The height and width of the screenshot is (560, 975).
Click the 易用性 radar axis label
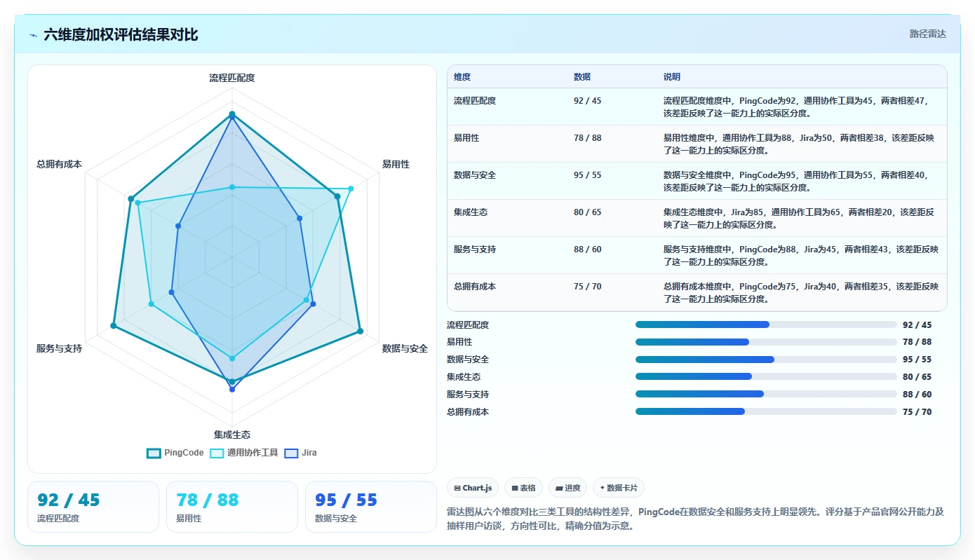(x=396, y=164)
